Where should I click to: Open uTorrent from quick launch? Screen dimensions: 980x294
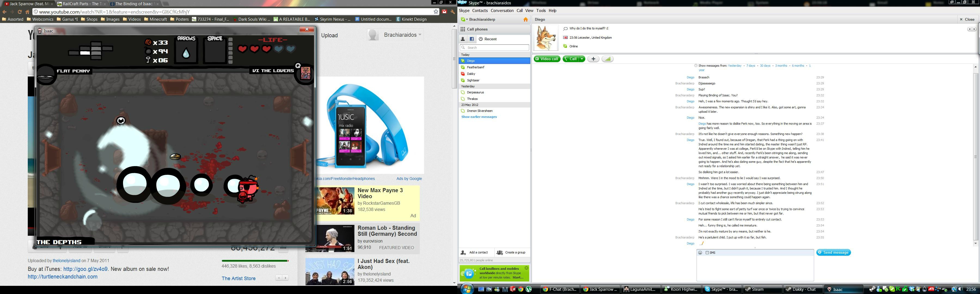click(x=528, y=289)
